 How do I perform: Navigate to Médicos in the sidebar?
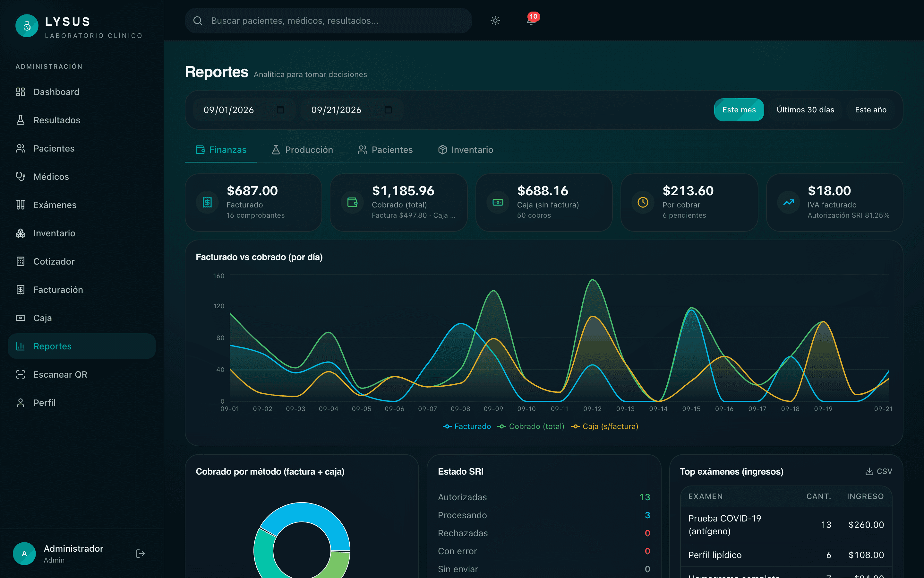[x=82, y=177]
